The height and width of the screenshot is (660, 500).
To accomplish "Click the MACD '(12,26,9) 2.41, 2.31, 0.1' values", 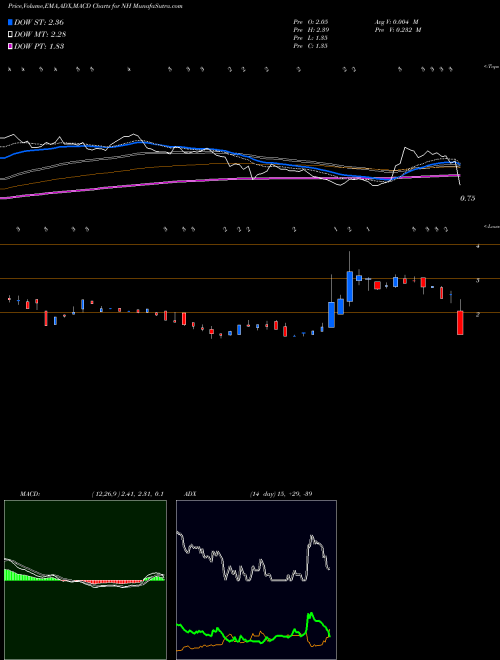I will 128,494.
